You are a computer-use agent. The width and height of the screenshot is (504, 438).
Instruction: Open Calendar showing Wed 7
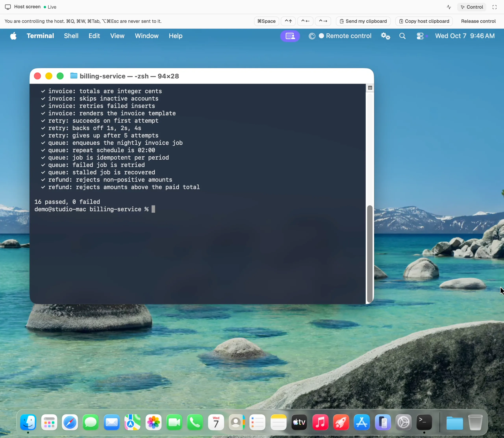[216, 422]
